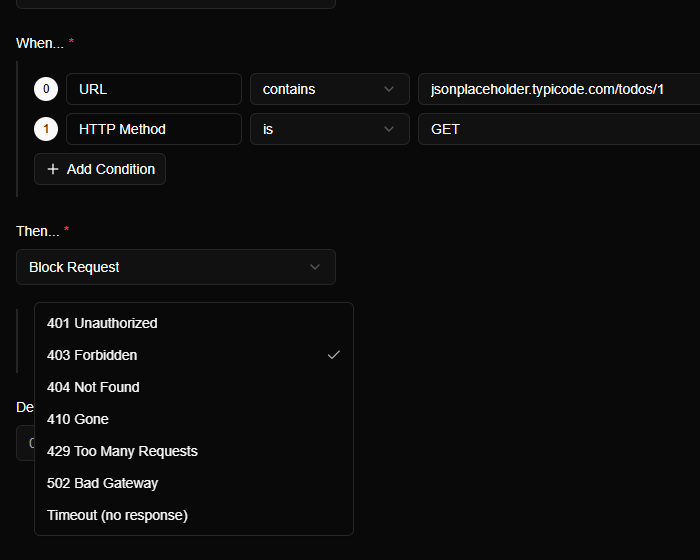Pick Timeout (no response) option
The image size is (700, 560).
[194, 515]
